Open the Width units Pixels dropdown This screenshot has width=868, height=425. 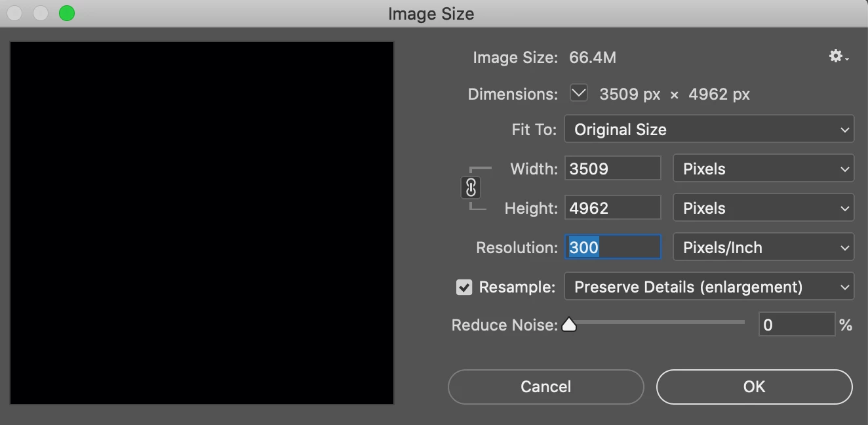(x=764, y=169)
